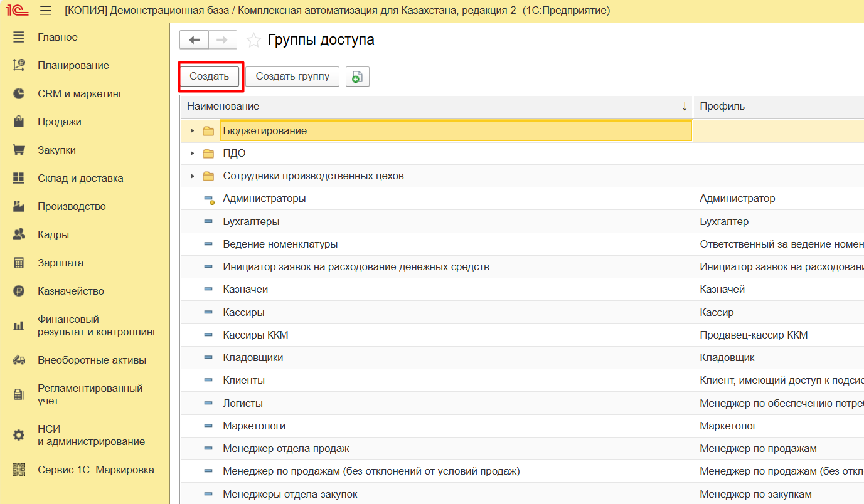Open Склад и доставка menu section
864x504 pixels.
point(80,178)
